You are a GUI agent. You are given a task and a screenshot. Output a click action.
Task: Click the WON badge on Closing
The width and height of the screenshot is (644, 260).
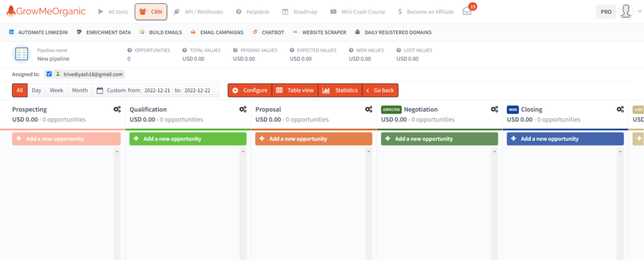point(513,109)
